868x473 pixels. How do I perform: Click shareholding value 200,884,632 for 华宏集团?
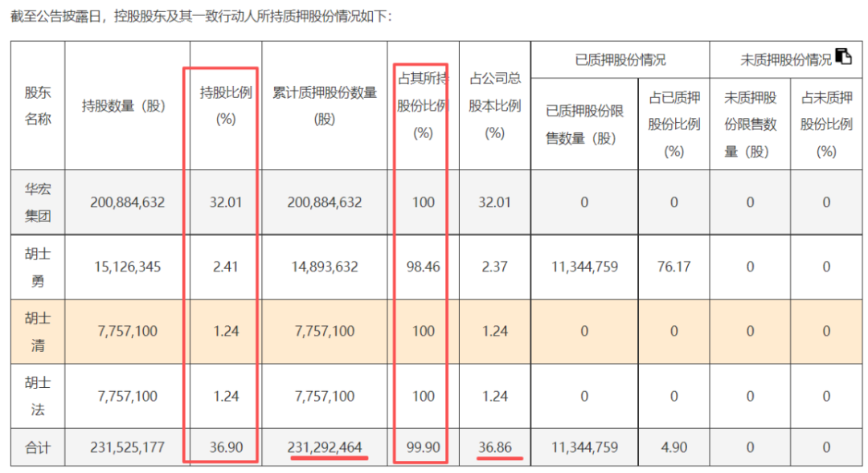127,202
